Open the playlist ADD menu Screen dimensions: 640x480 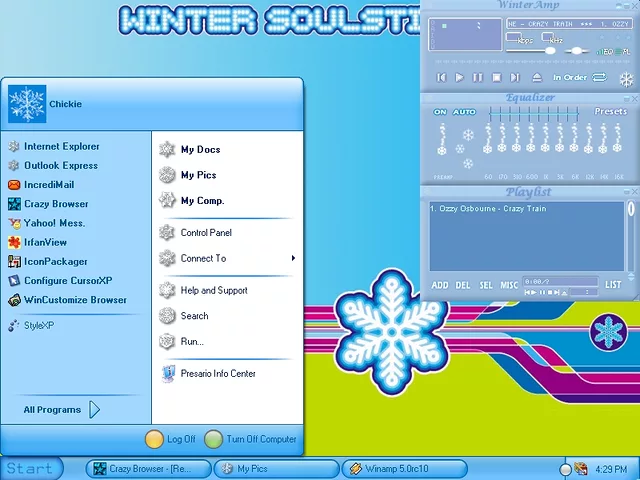440,285
